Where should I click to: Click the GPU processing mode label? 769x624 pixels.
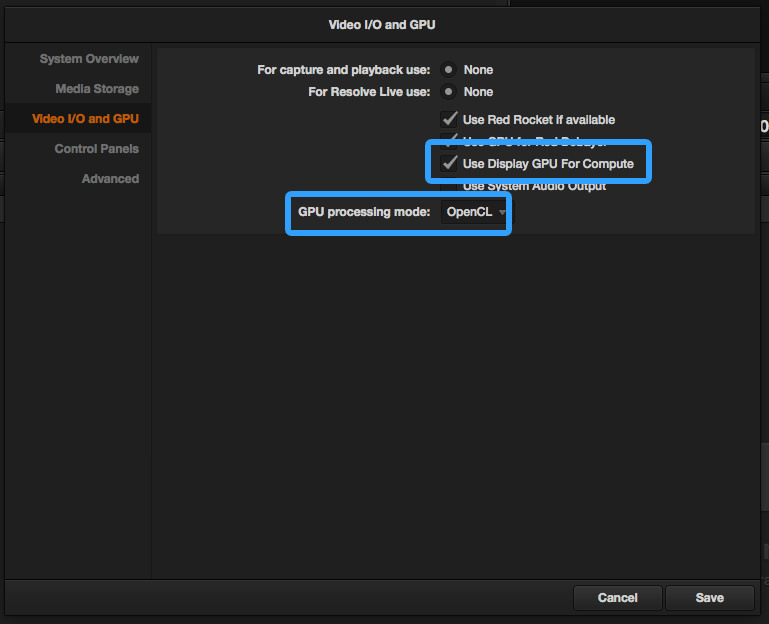tap(364, 212)
